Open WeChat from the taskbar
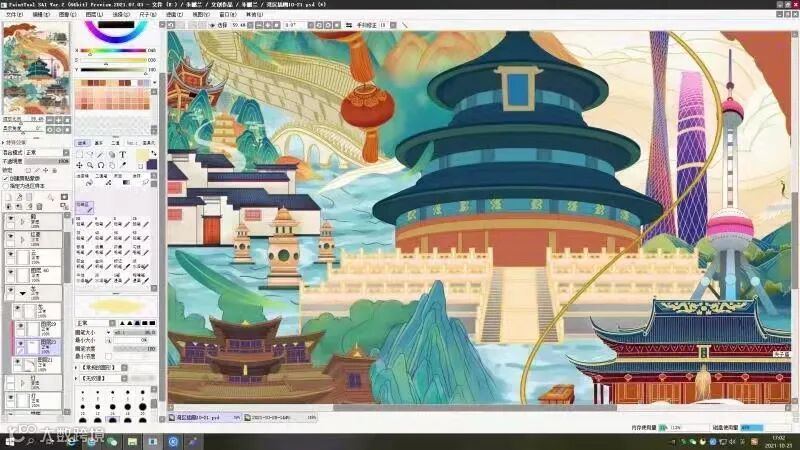The width and height of the screenshot is (800, 450). click(x=112, y=441)
